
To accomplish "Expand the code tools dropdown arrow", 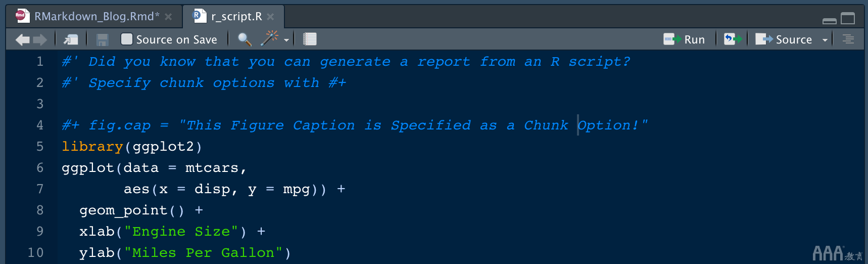I will click(286, 39).
